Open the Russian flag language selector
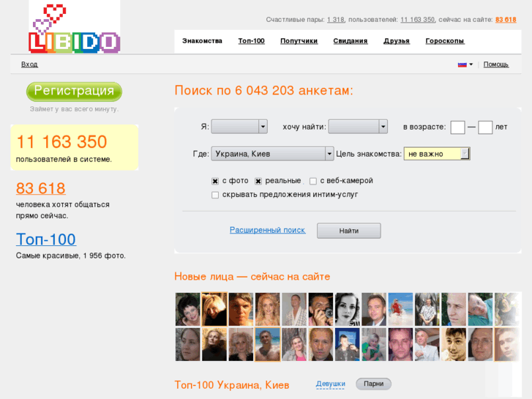532x399 pixels. click(465, 64)
